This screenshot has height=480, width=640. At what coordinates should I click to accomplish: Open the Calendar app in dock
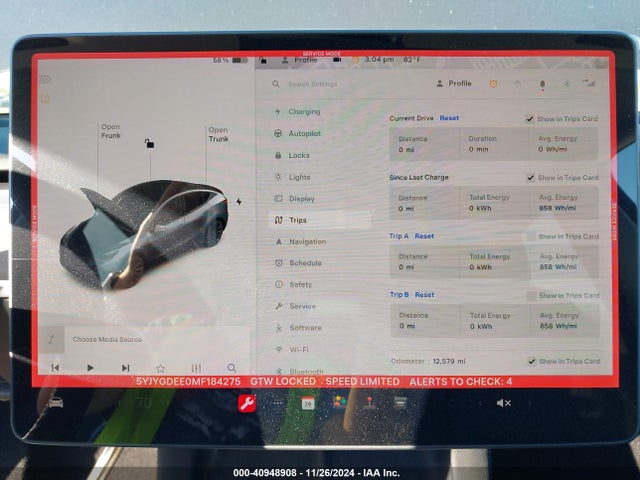coord(308,403)
